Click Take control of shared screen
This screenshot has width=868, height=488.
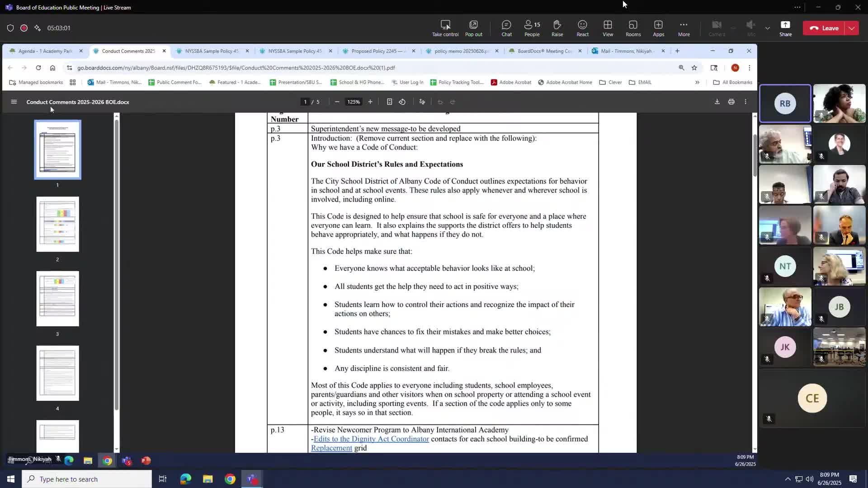tap(445, 28)
